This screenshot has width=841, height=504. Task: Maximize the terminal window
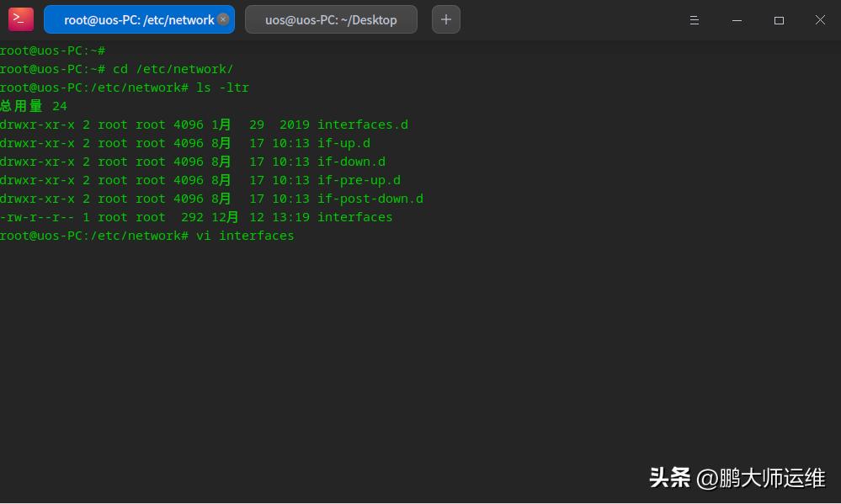(x=779, y=20)
